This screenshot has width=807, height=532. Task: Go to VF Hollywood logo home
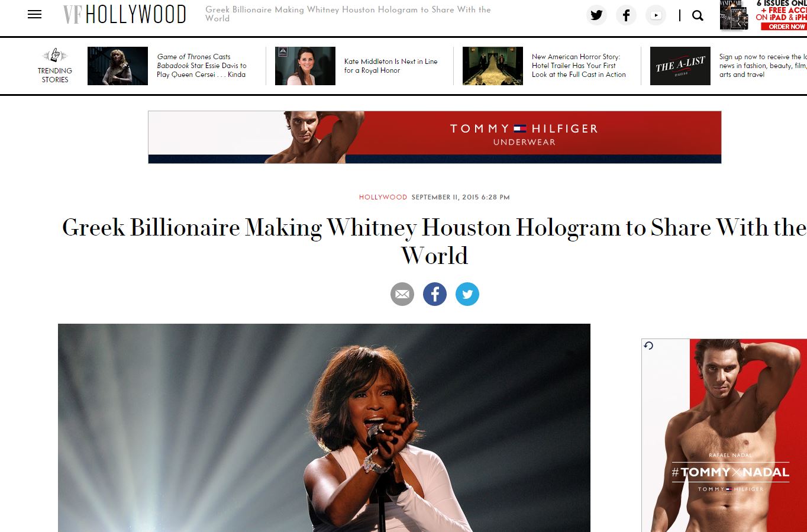pos(125,15)
